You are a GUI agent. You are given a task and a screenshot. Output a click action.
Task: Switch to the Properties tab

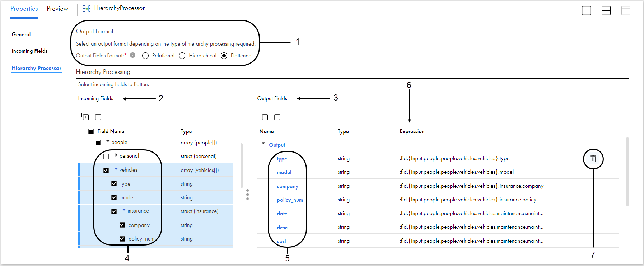(24, 9)
